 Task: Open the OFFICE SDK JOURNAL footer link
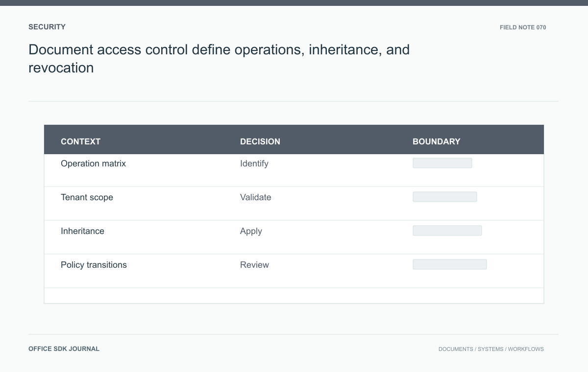coord(64,349)
